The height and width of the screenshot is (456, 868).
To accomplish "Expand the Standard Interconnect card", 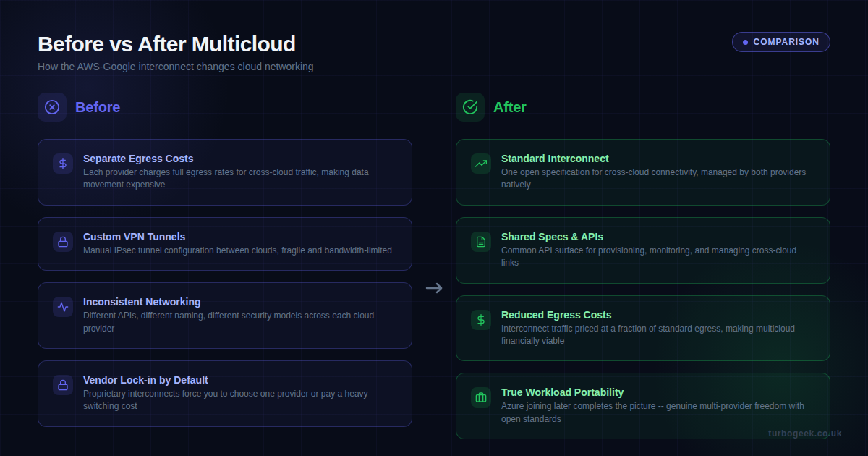I will tap(643, 172).
